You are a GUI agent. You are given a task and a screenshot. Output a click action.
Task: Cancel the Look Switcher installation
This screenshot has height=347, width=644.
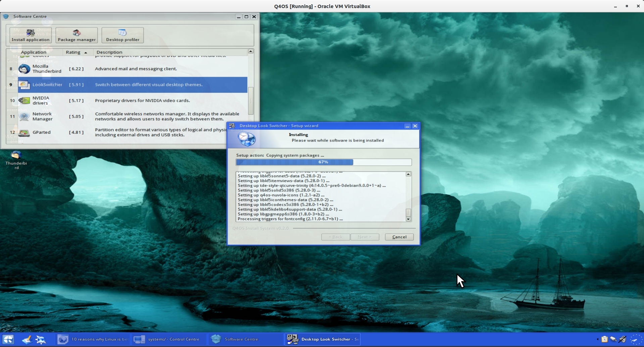tap(399, 237)
